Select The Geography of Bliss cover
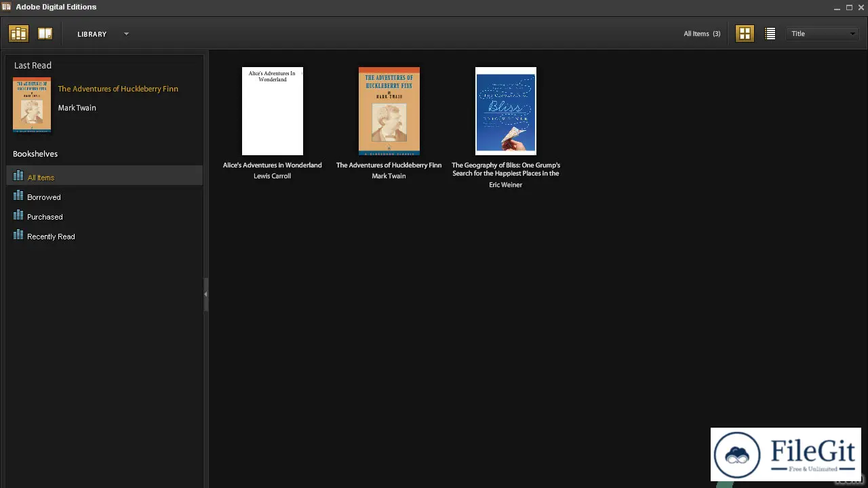Image resolution: width=868 pixels, height=488 pixels. coord(506,111)
